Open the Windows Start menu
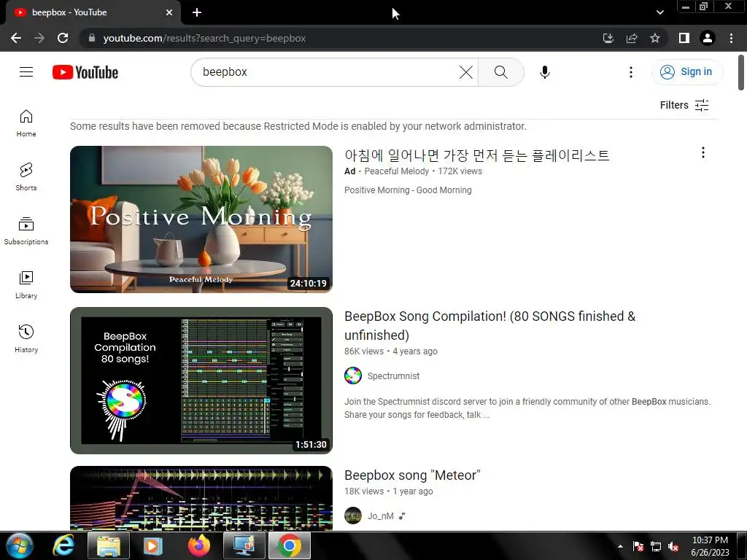This screenshot has height=560, width=747. tap(20, 545)
